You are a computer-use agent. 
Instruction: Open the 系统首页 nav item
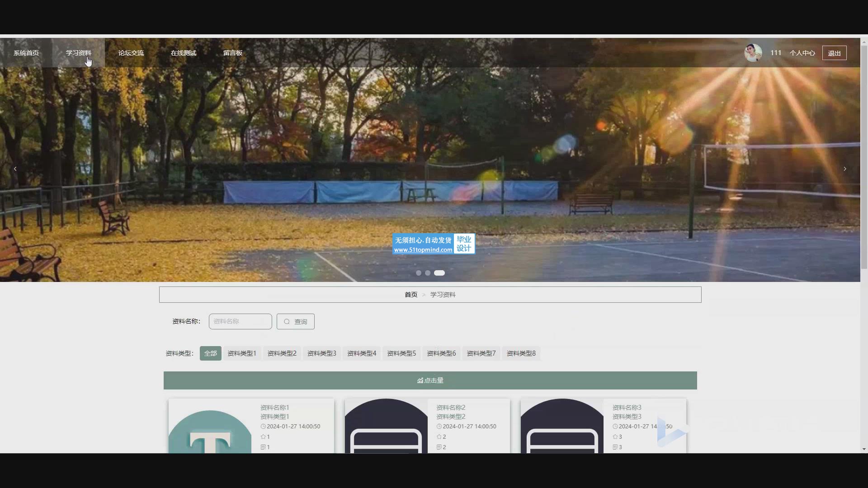click(26, 53)
